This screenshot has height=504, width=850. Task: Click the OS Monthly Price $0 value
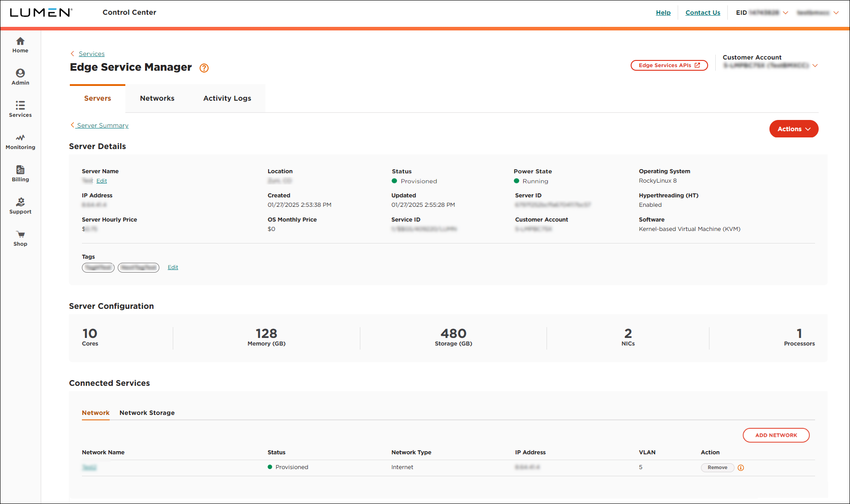point(271,229)
